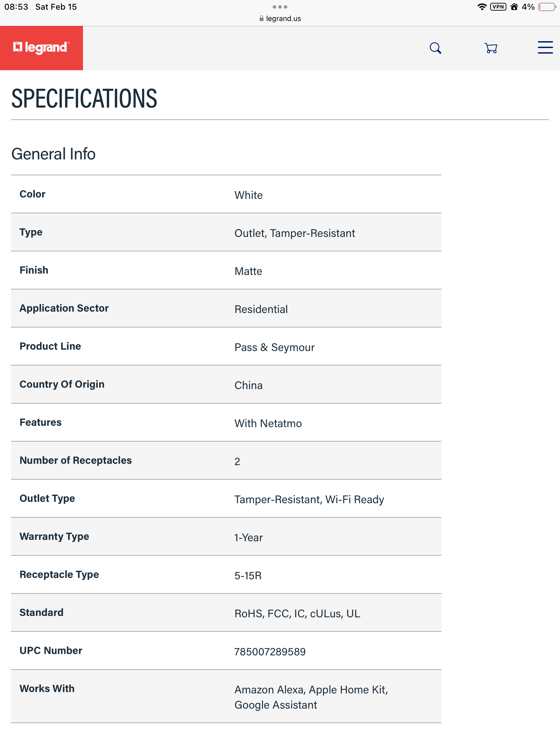Click the status bar time 08:53
560x747 pixels.
(x=16, y=7)
